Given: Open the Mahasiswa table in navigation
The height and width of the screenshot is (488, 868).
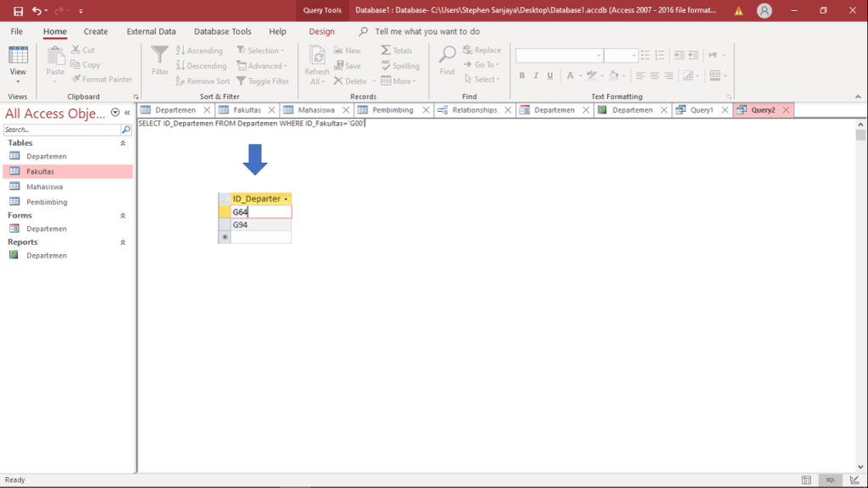Looking at the screenshot, I should coord(44,186).
